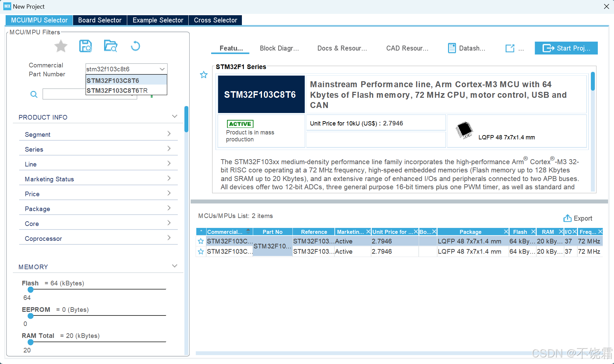Viewport: 614px width, 364px height.
Task: Remove the Package column with its X
Action: [506, 232]
